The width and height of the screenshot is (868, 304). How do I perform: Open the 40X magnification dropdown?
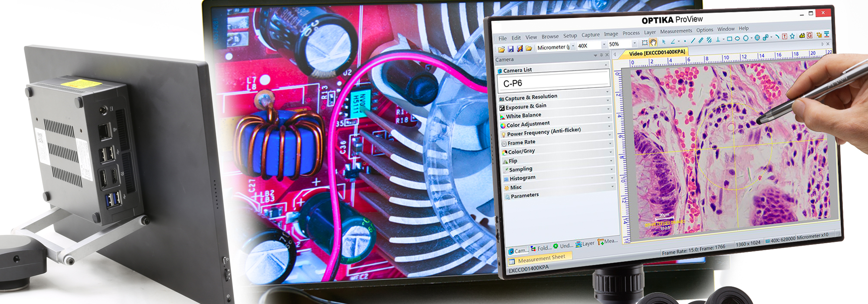(x=604, y=45)
